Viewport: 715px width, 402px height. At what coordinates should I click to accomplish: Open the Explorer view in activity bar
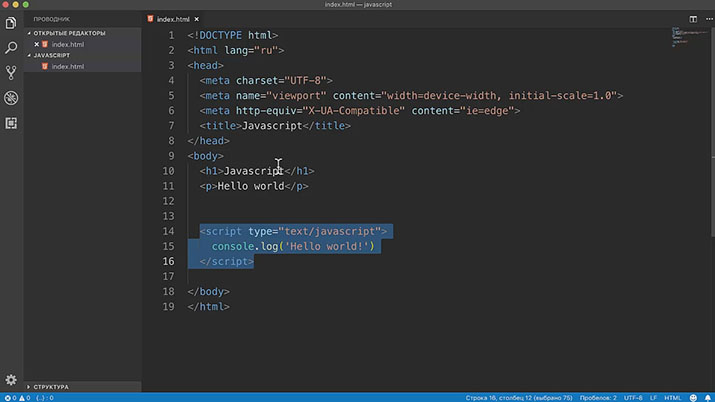point(11,22)
